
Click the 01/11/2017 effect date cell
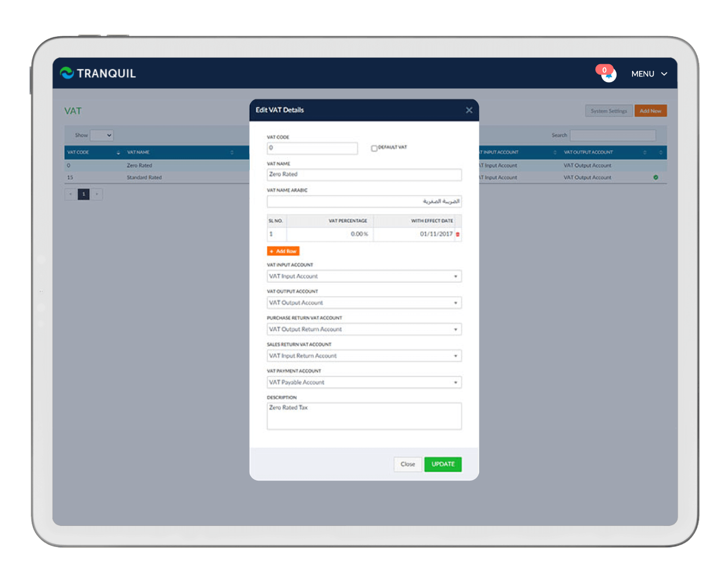click(x=415, y=234)
